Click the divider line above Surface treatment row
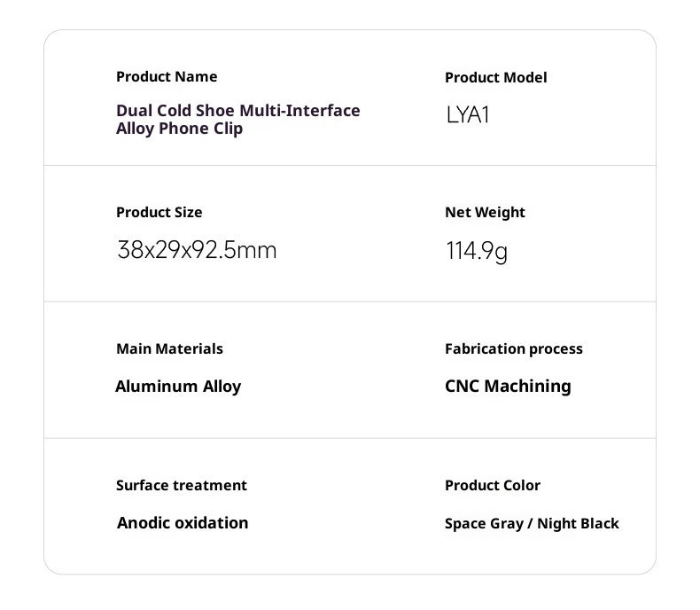700x610 pixels. coord(350,438)
